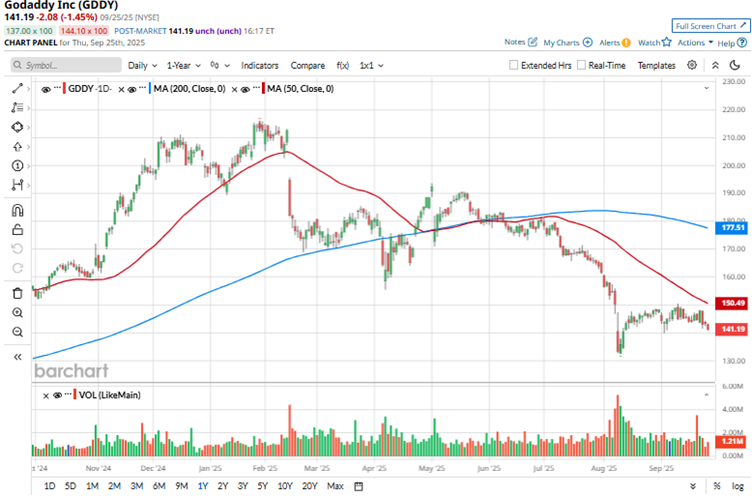Hide the GDDY price series
This screenshot has height=496, width=752.
click(x=46, y=89)
